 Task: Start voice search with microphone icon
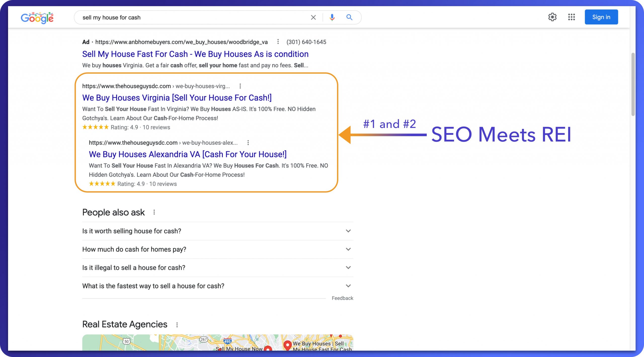pyautogui.click(x=332, y=17)
